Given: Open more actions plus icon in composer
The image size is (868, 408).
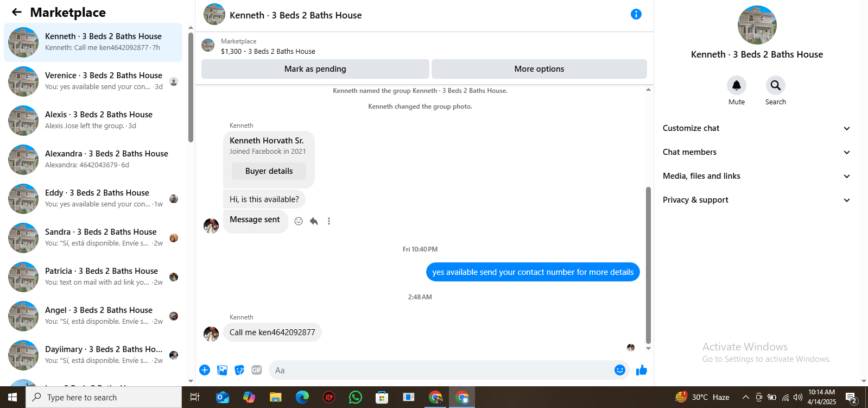Looking at the screenshot, I should pyautogui.click(x=205, y=370).
